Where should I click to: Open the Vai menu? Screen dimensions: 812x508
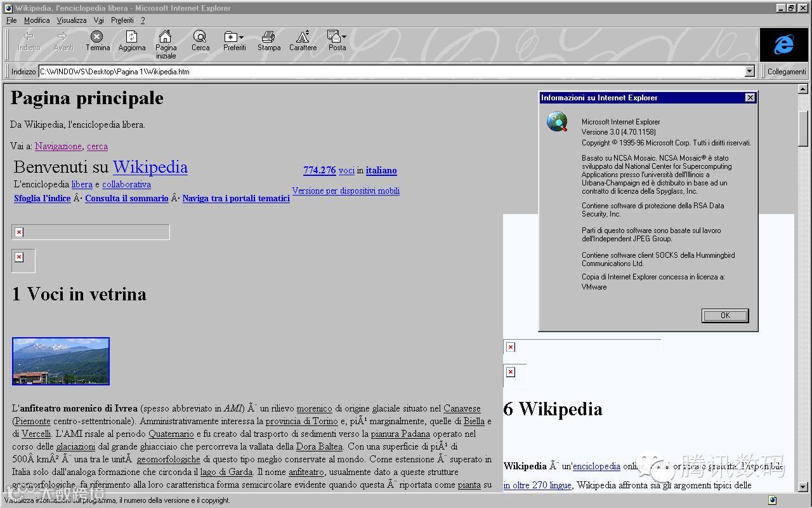click(x=98, y=20)
